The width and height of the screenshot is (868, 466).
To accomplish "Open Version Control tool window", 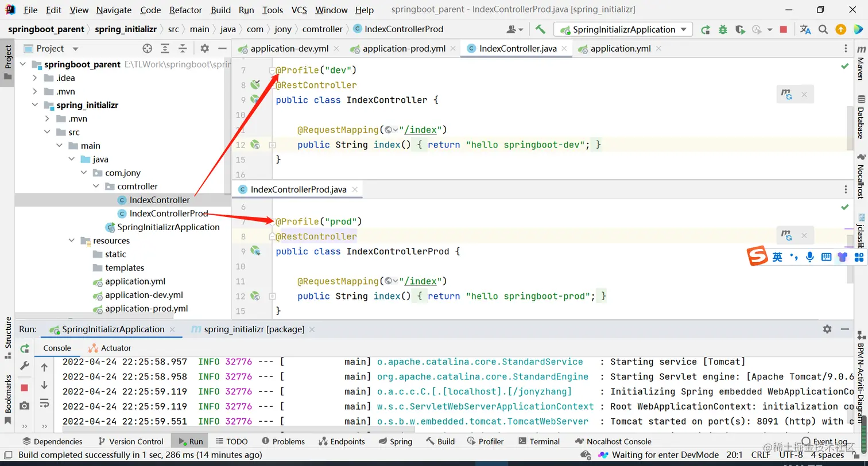I will 131,441.
